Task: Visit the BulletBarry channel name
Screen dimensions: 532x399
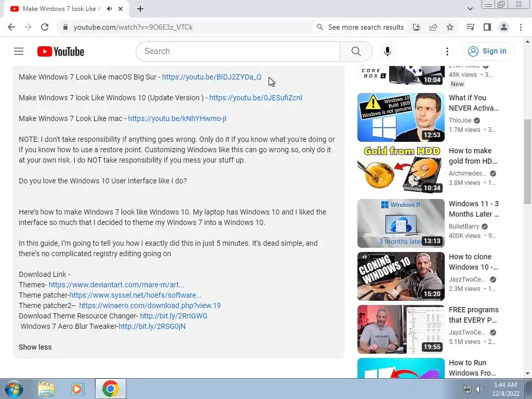Action: (x=464, y=227)
